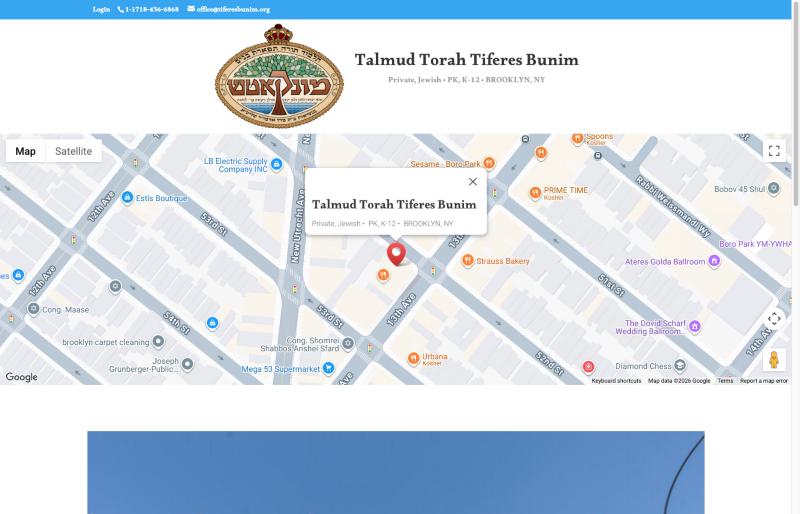
Task: Select the Urbana Kosher restaurant marker
Action: click(413, 358)
